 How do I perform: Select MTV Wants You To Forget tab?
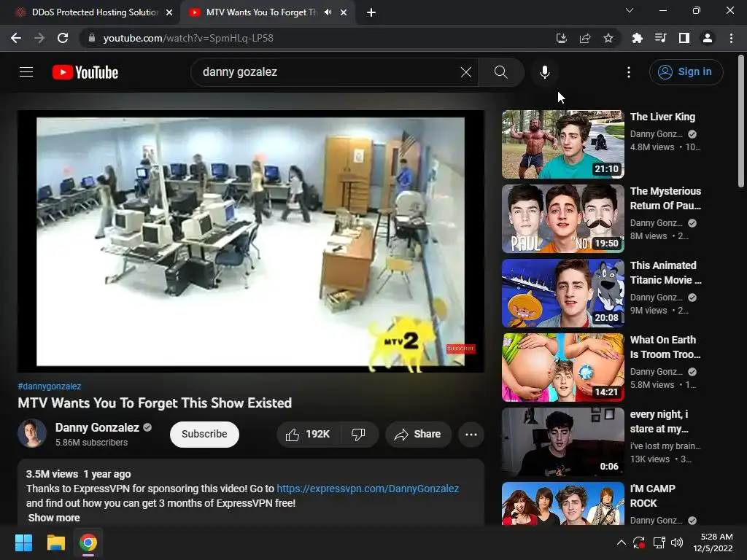[261, 12]
